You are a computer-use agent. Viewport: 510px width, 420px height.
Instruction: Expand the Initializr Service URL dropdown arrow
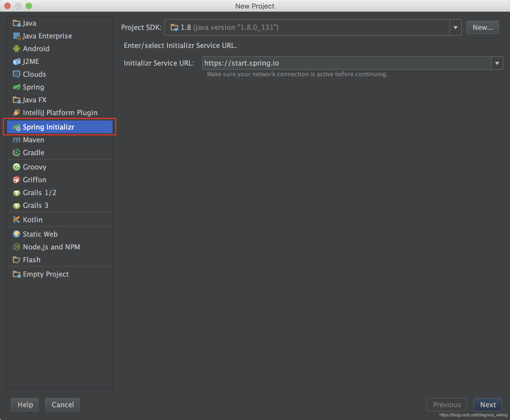(497, 63)
